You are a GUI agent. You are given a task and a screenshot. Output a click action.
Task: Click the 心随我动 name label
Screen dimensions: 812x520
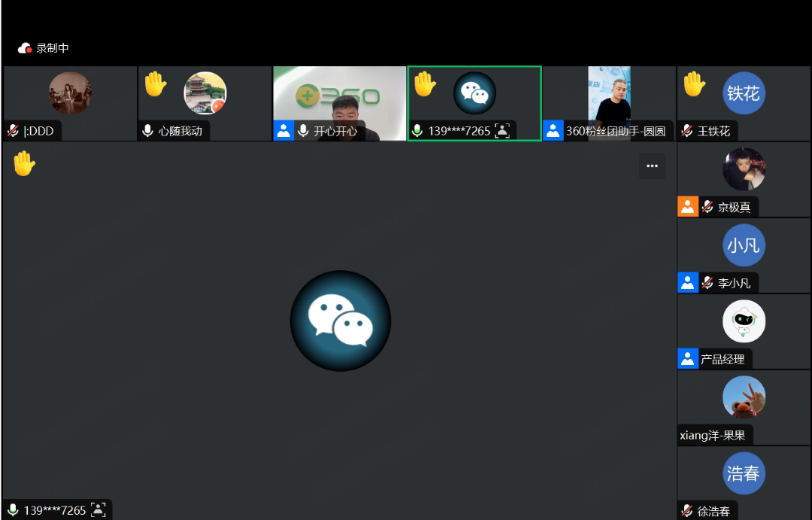coord(180,131)
